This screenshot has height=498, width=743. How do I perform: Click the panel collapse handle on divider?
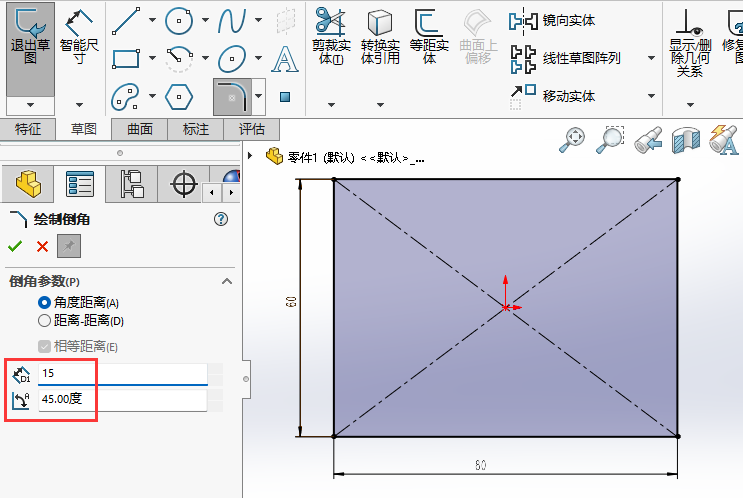[x=246, y=379]
